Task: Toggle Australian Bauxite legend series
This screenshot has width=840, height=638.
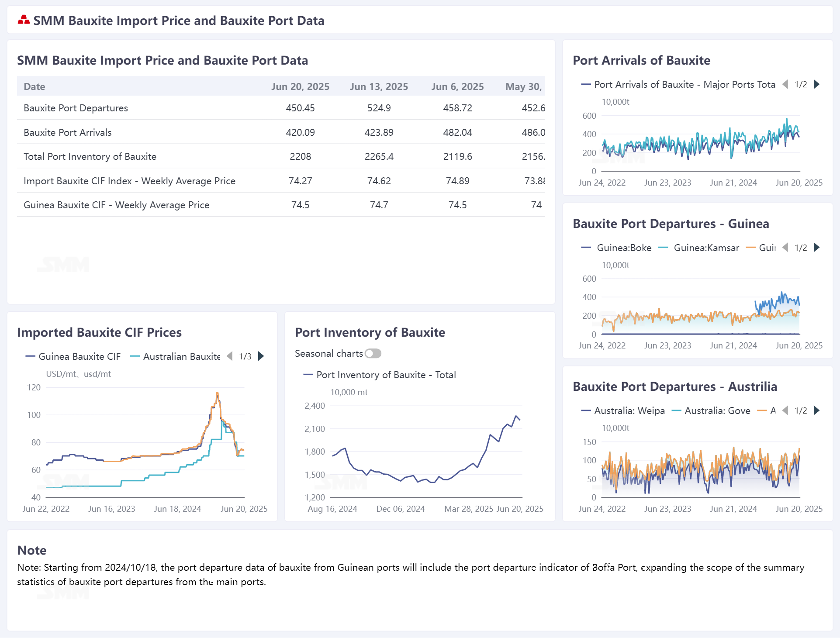Action: pos(176,356)
